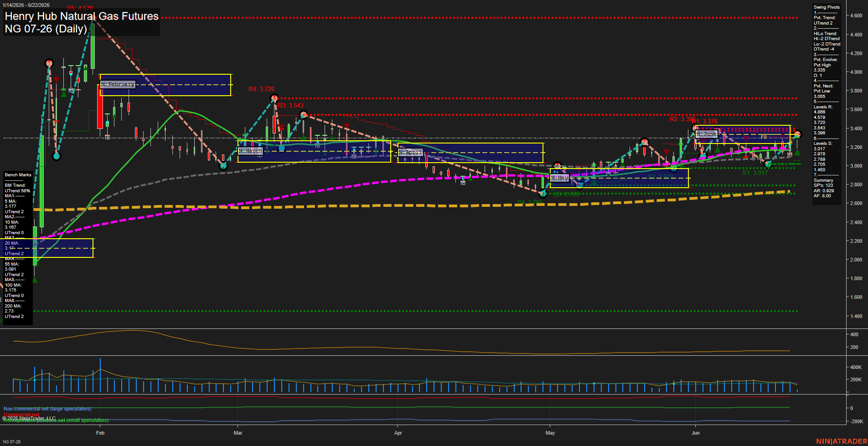Click the first swing high pivot marker in January
This screenshot has height=446, width=868.
coord(49,63)
